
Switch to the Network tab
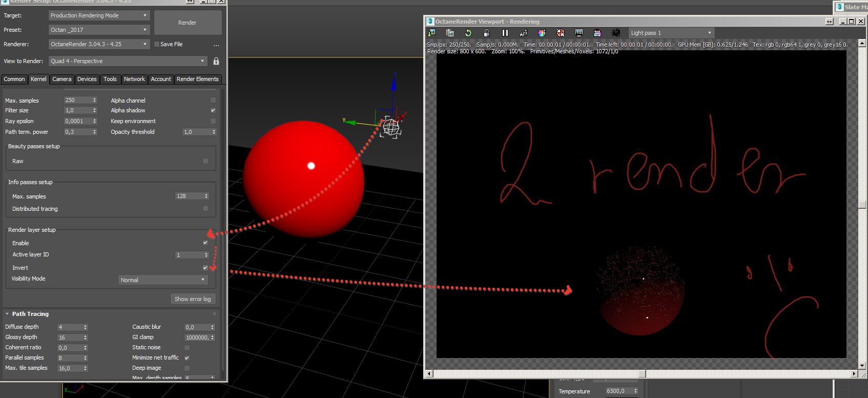pyautogui.click(x=134, y=79)
